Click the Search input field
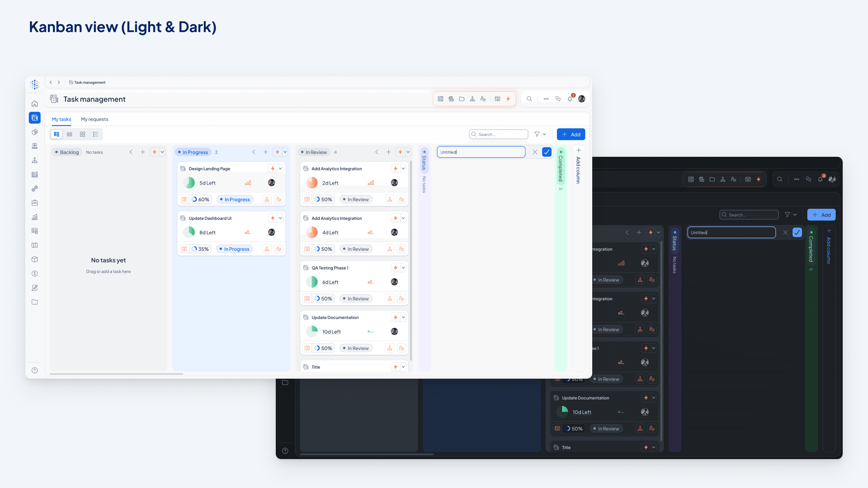Screen dimensions: 868x488 [499, 134]
